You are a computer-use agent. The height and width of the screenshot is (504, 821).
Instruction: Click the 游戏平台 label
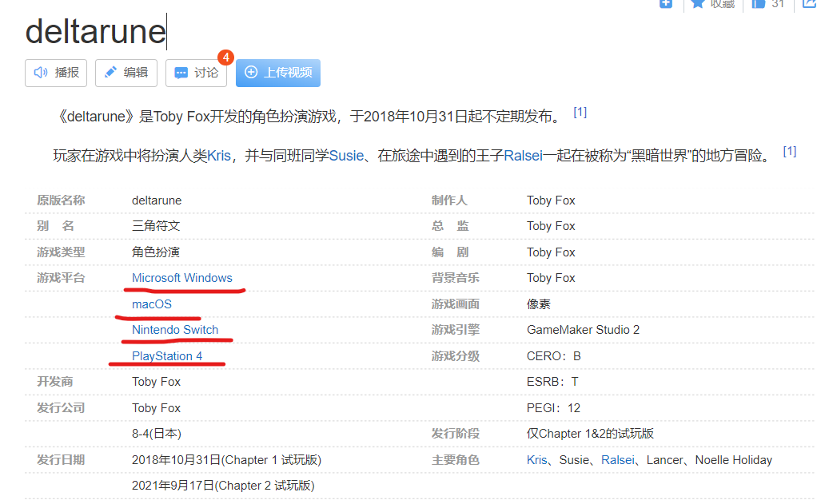point(61,278)
